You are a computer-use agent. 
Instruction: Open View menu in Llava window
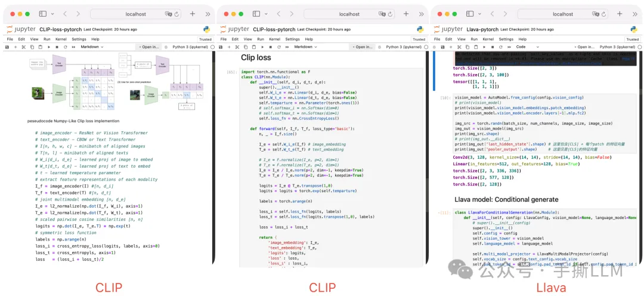coord(461,39)
